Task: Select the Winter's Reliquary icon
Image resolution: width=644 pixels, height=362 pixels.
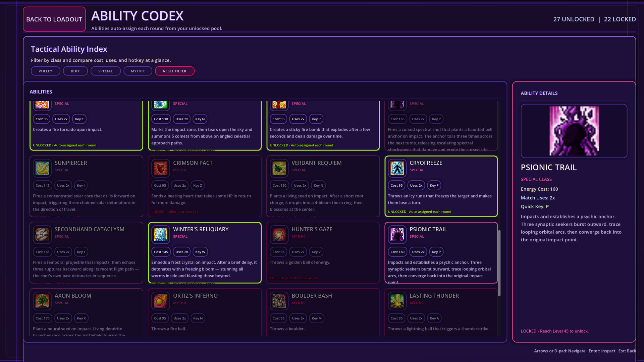Action: tap(161, 234)
